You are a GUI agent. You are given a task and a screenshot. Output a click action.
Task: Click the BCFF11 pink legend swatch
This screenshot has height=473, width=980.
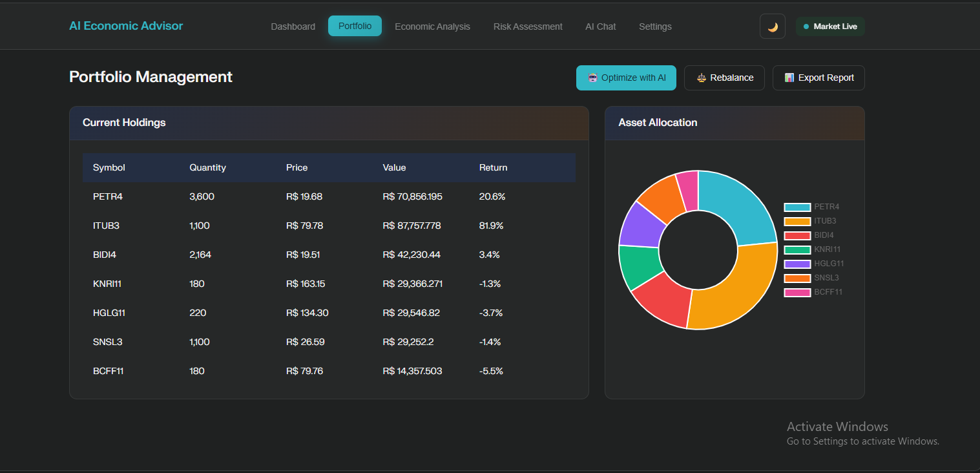797,293
